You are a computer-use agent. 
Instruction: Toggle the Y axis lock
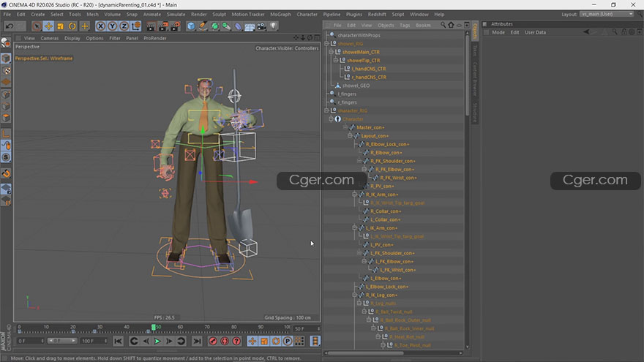pyautogui.click(x=112, y=26)
